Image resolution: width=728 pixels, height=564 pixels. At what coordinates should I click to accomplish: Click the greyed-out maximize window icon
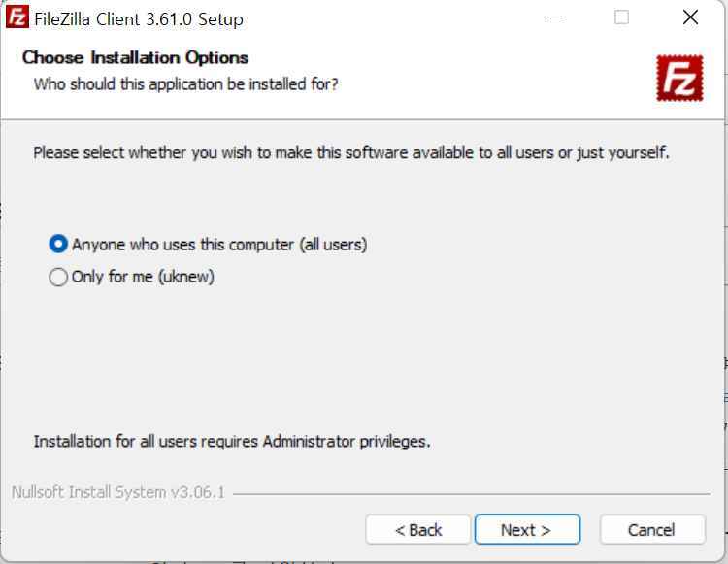(621, 17)
